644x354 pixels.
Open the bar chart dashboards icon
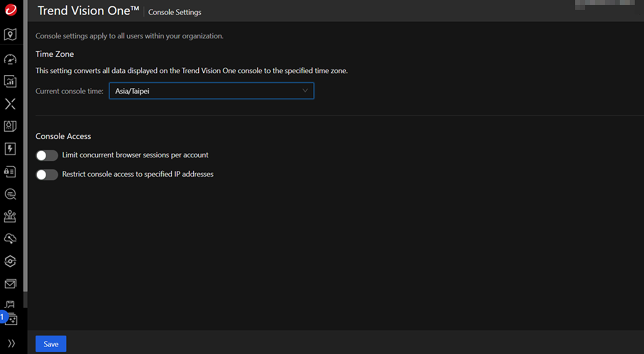tap(10, 81)
